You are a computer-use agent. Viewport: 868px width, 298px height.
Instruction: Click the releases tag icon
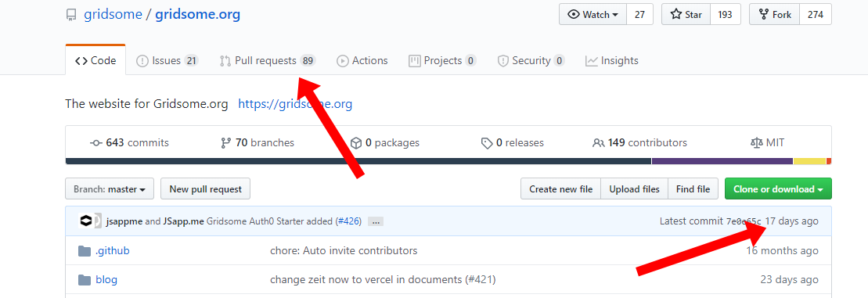[487, 143]
